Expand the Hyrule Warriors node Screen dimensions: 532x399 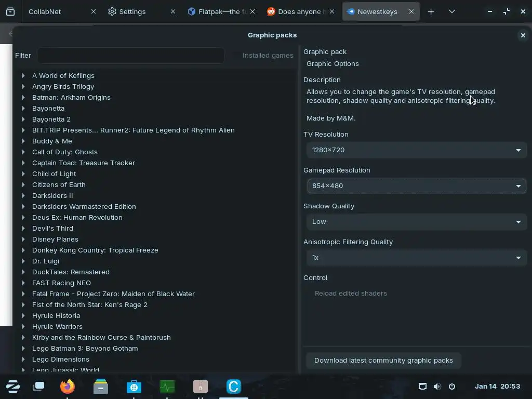[x=23, y=326]
